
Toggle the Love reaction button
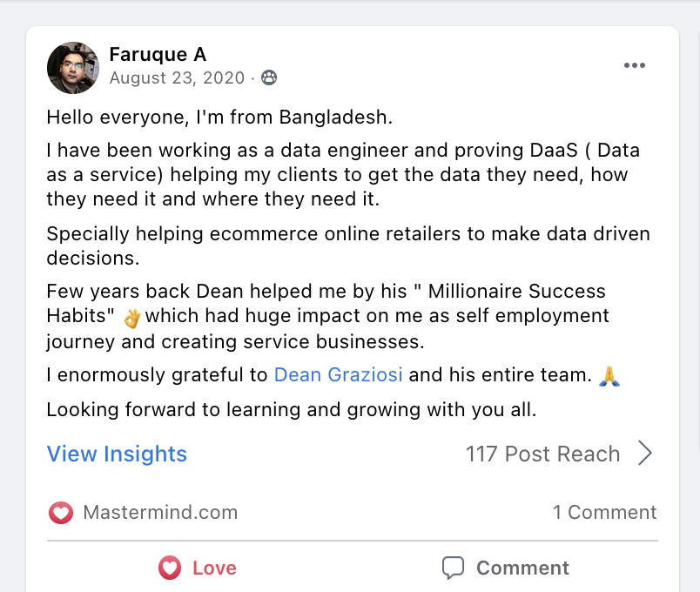(x=198, y=568)
